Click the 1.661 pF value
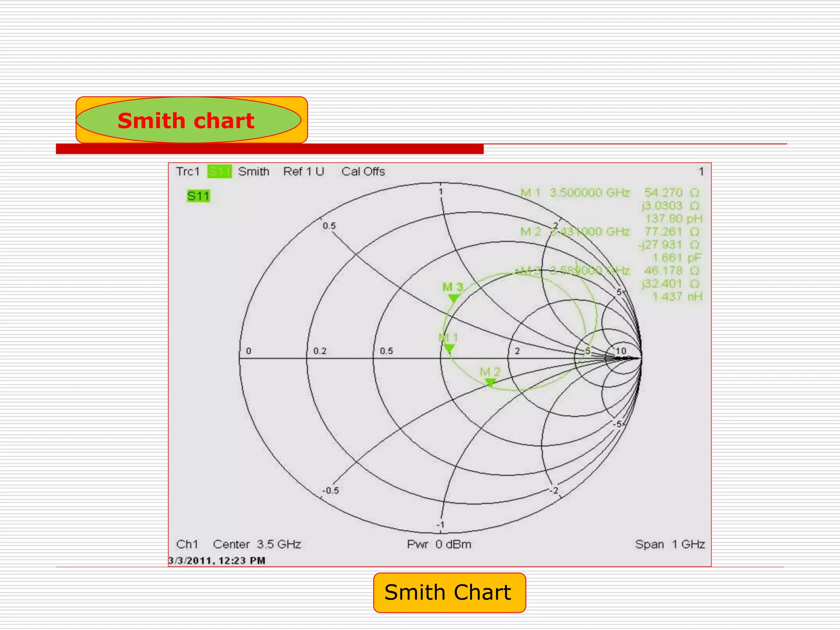This screenshot has height=630, width=840. (677, 258)
